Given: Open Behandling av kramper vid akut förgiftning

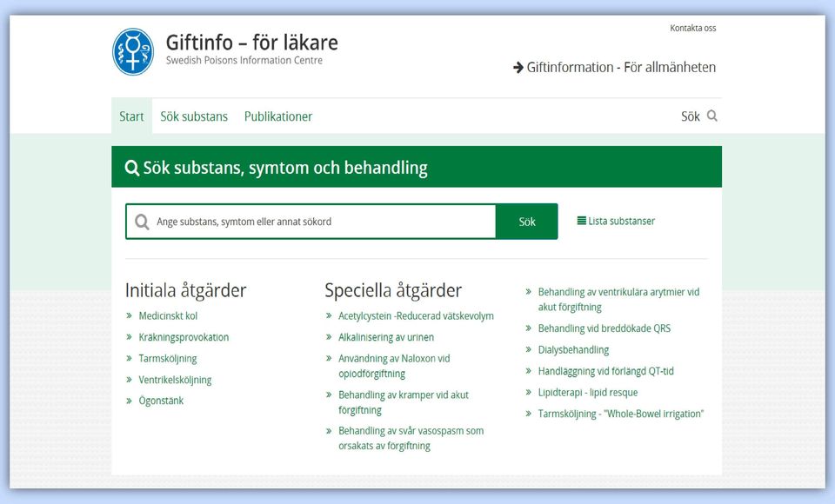Looking at the screenshot, I should [x=403, y=402].
